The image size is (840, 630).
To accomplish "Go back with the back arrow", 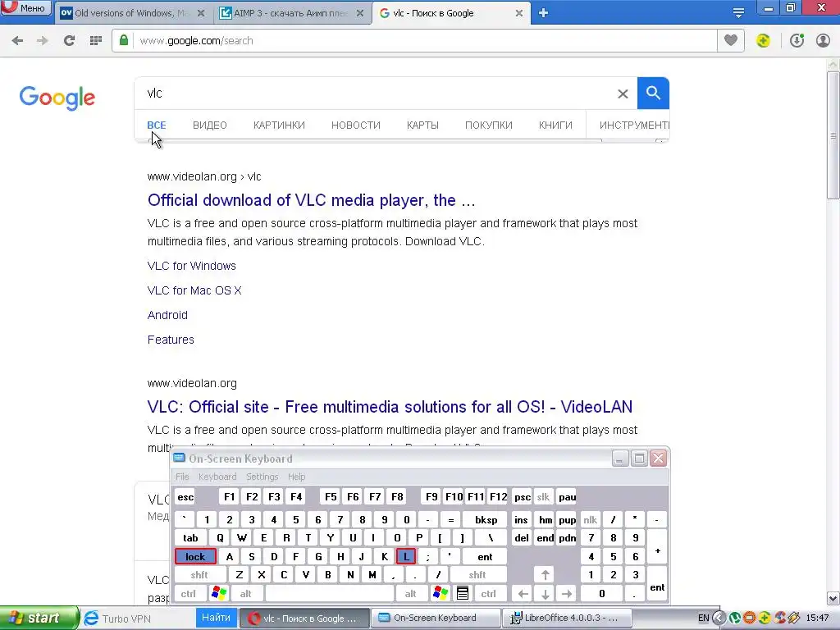I will [x=17, y=41].
